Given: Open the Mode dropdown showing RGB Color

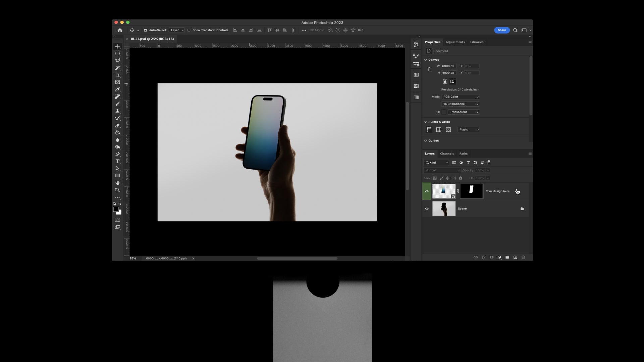Looking at the screenshot, I should [x=460, y=97].
